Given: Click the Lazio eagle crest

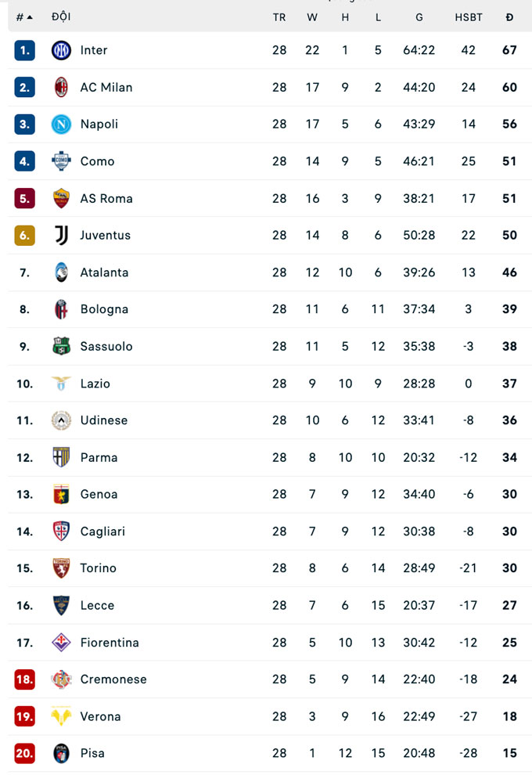Looking at the screenshot, I should (x=61, y=384).
